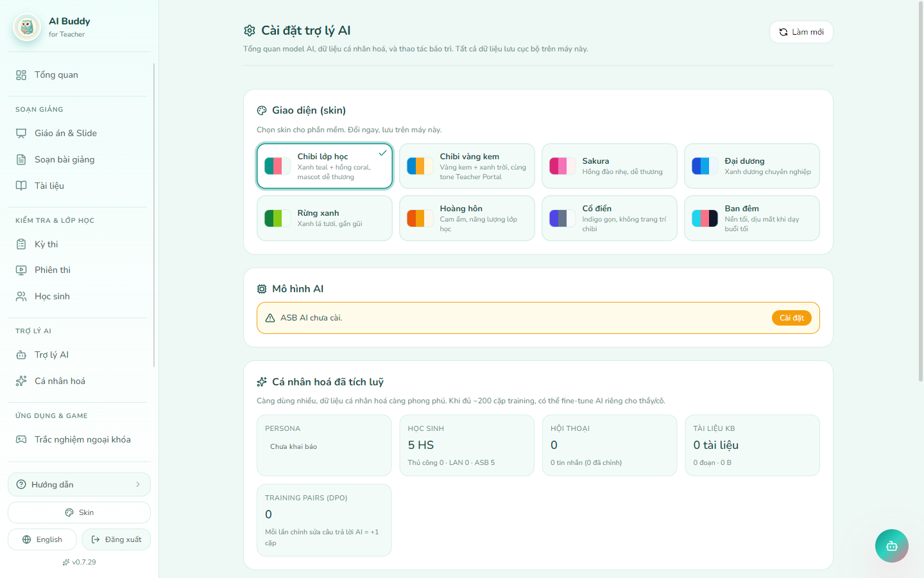Click the Đăng xuất logout button

[116, 539]
